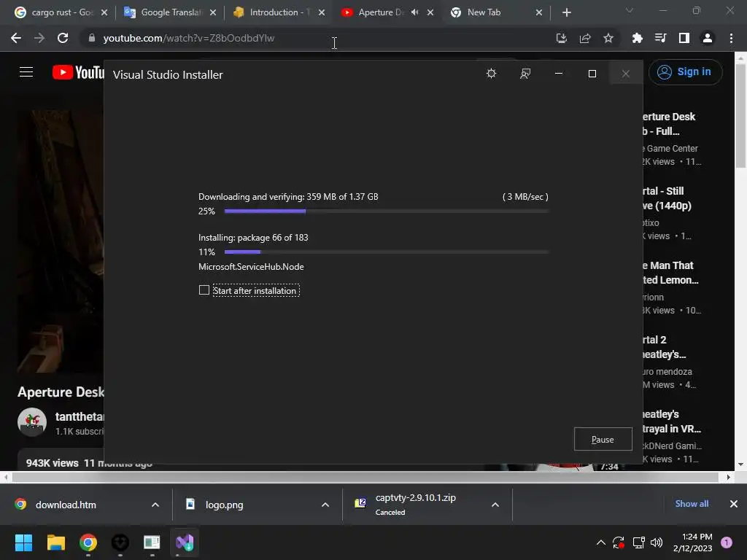Click the page horizontal scrollbar
Viewport: 747px width, 560px height.
click(365, 477)
